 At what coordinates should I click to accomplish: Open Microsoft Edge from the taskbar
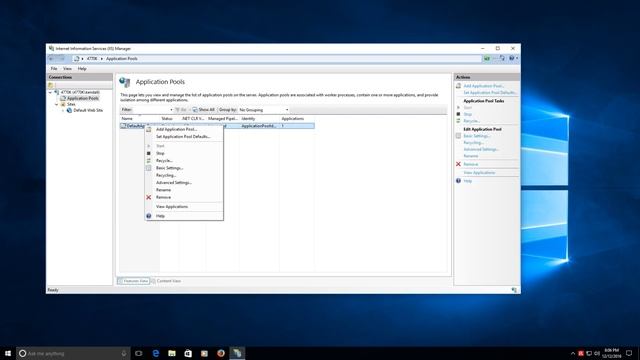point(156,353)
